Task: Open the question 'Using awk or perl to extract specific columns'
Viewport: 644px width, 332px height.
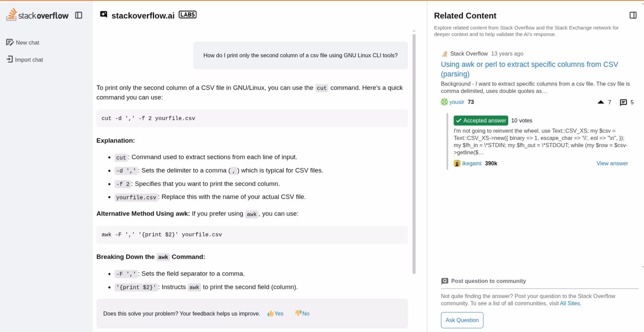Action: click(x=529, y=64)
